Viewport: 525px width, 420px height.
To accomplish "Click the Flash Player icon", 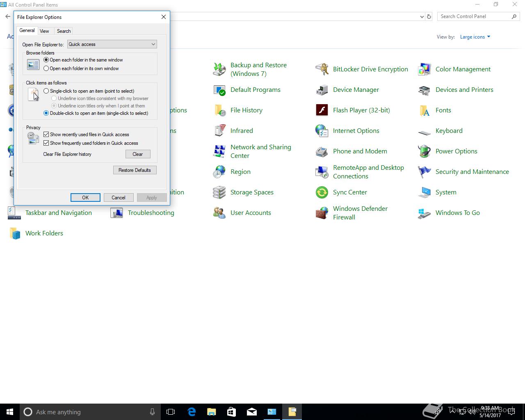I will (x=322, y=110).
